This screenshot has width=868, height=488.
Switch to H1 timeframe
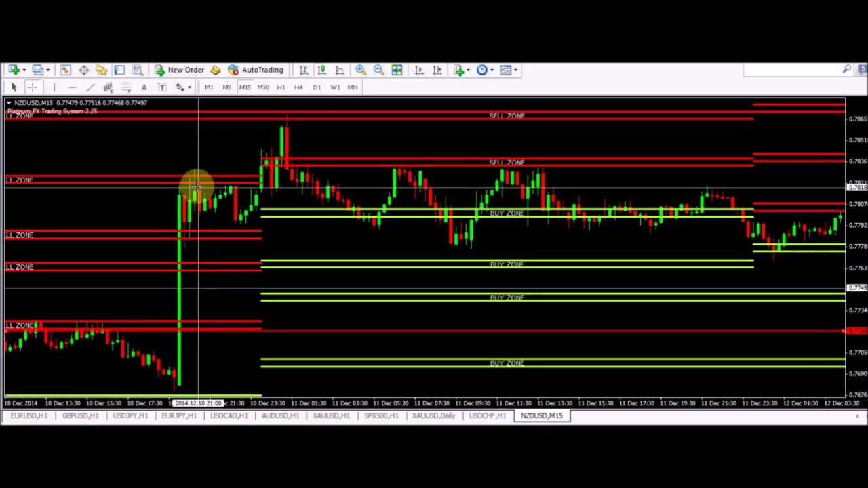point(281,87)
